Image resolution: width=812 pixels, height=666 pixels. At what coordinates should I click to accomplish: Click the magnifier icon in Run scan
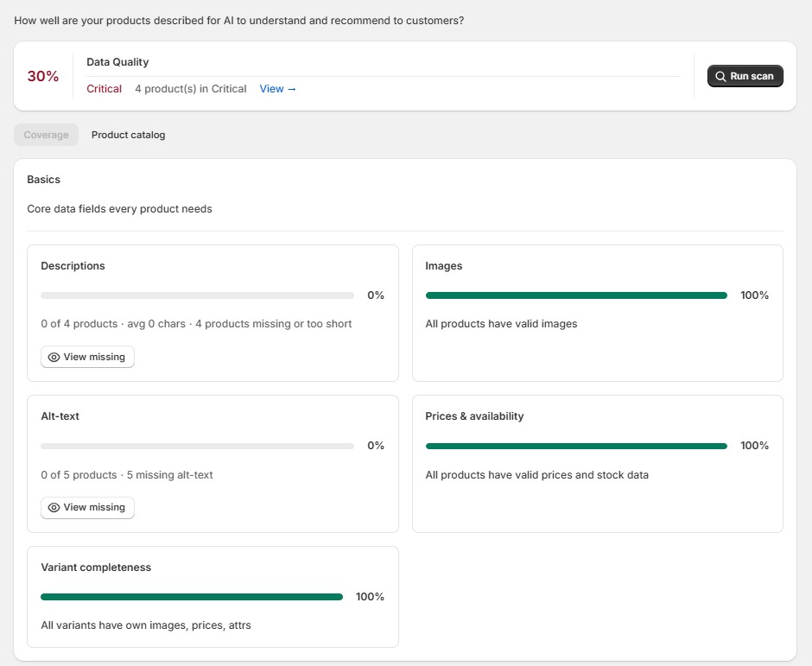click(720, 76)
